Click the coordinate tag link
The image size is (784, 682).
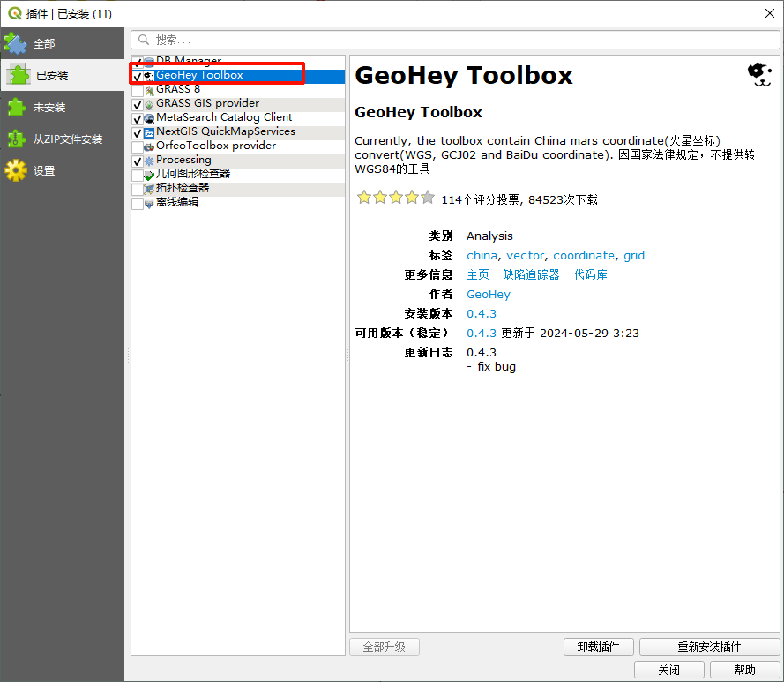(584, 255)
